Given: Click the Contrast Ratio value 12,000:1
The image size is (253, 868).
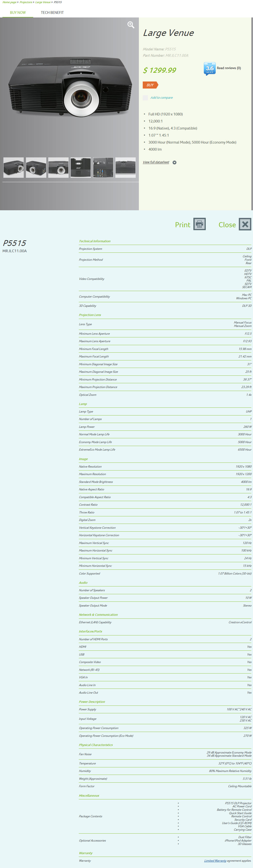Looking at the screenshot, I should tap(245, 504).
